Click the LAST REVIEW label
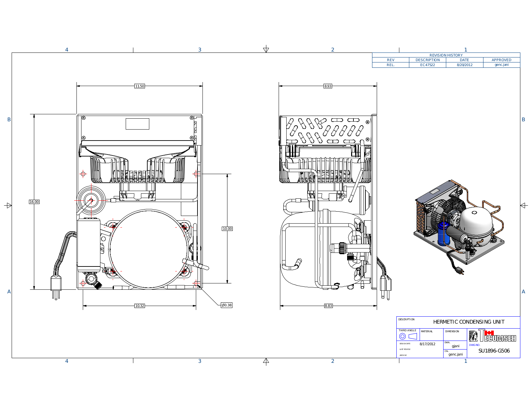The width and height of the screenshot is (532, 411). point(405,349)
